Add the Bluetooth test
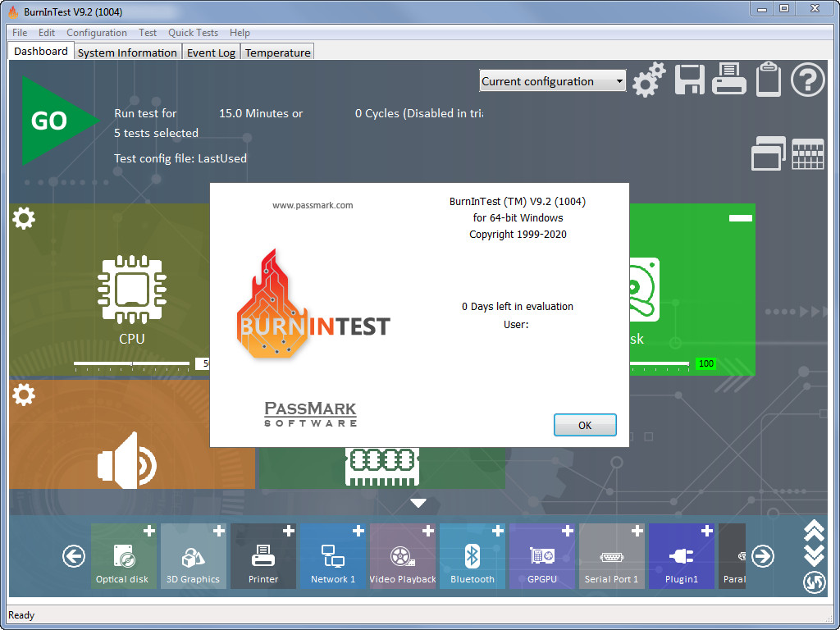 point(498,531)
